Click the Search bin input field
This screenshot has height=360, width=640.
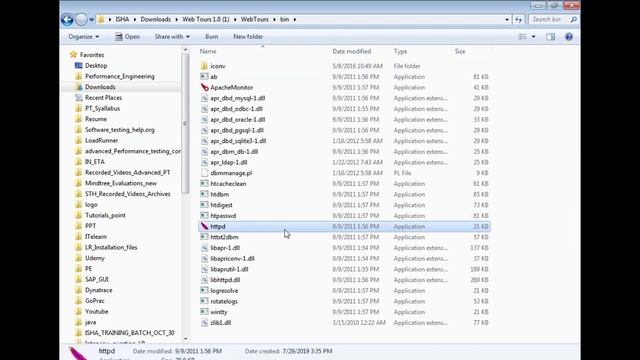coord(549,20)
